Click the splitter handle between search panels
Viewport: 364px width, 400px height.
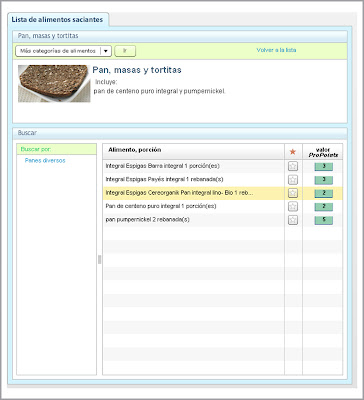[99, 259]
